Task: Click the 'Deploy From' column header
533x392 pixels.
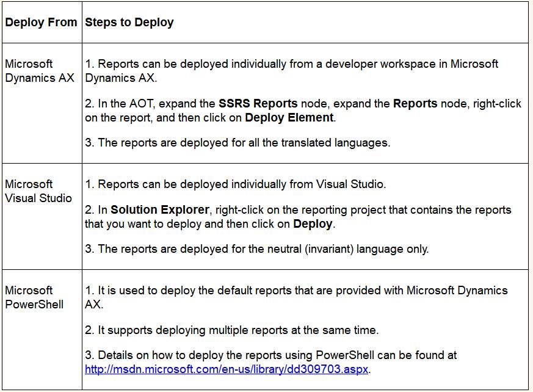Action: [41, 22]
